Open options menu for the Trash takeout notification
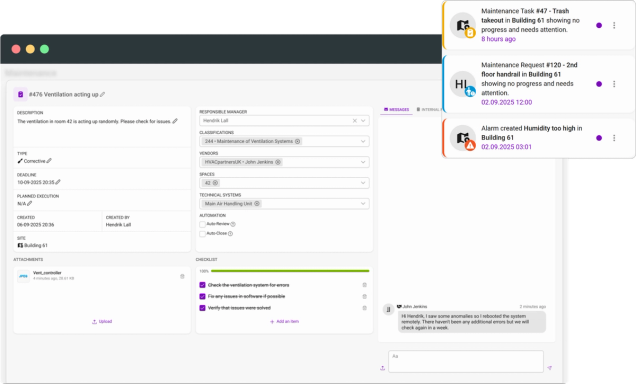Viewport: 636px width, 384px height. tap(614, 25)
